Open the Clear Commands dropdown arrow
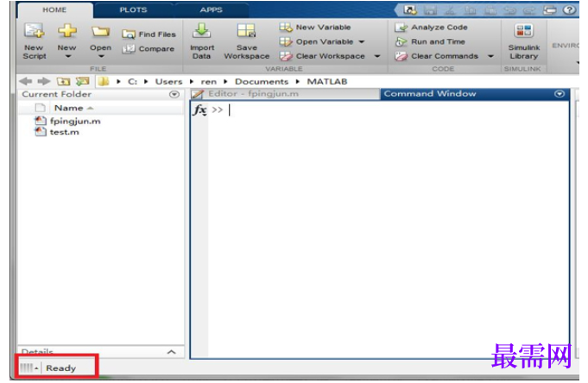This screenshot has height=383, width=588. tap(490, 56)
